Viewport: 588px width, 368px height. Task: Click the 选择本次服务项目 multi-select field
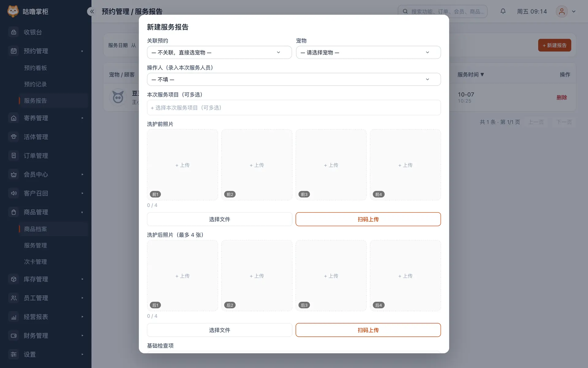tap(294, 108)
